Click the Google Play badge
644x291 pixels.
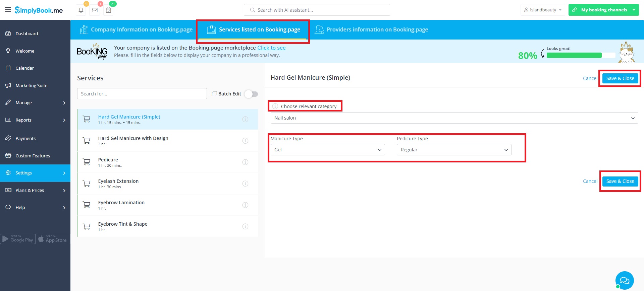pos(18,239)
